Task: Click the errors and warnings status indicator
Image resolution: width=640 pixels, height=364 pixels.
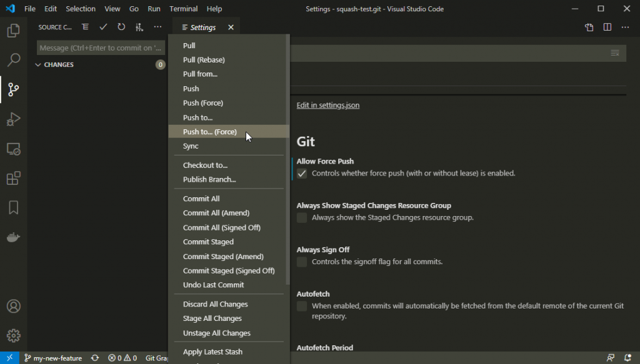Action: point(122,358)
